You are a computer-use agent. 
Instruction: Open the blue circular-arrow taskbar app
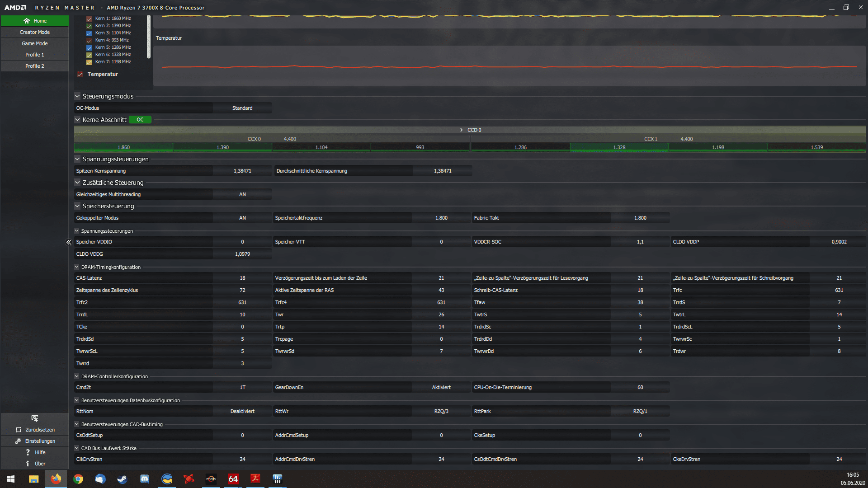click(167, 479)
